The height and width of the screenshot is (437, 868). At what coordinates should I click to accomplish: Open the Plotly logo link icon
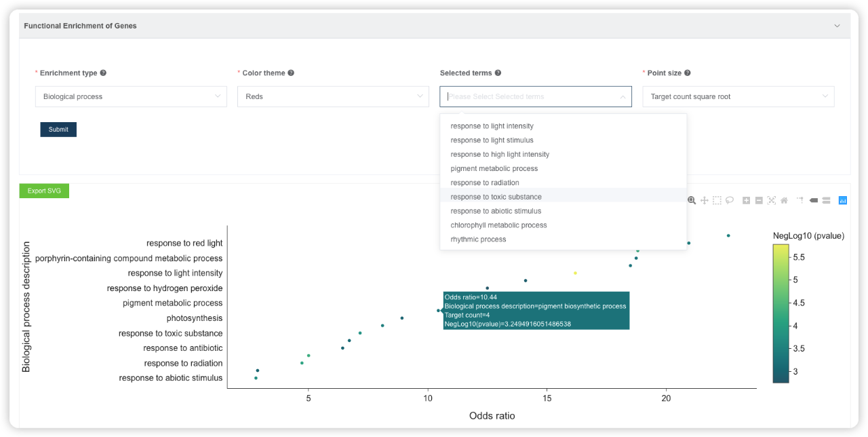tap(843, 200)
